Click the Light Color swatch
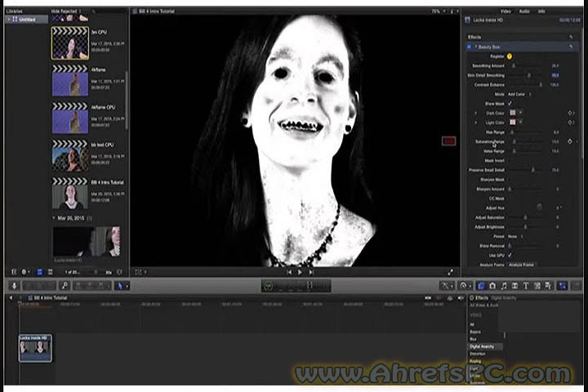Image resolution: width=588 pixels, height=392 pixels. [513, 122]
